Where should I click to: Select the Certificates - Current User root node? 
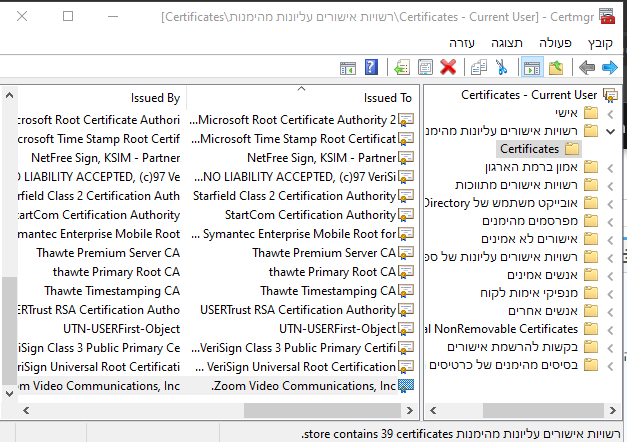(x=529, y=95)
